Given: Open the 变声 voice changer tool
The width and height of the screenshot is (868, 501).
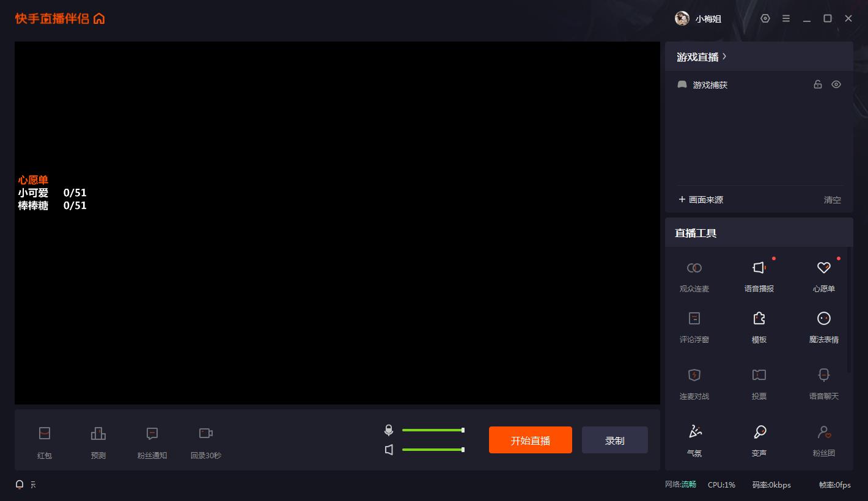Looking at the screenshot, I should pos(759,441).
